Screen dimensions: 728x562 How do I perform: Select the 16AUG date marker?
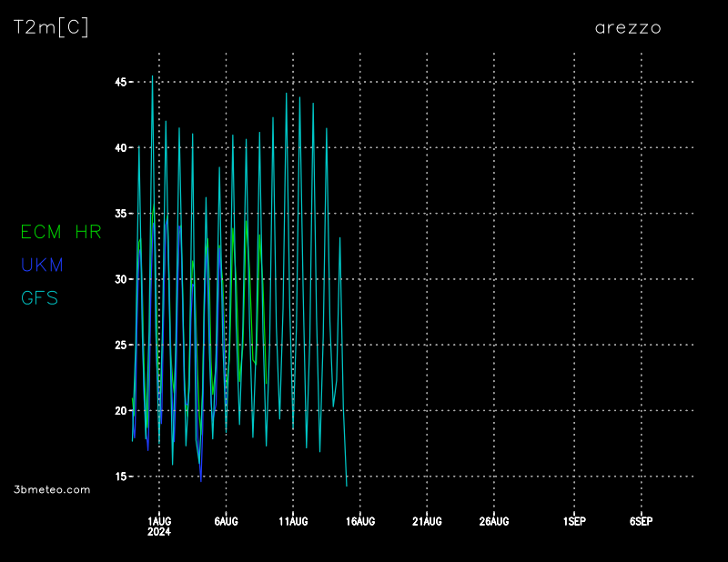(x=360, y=521)
